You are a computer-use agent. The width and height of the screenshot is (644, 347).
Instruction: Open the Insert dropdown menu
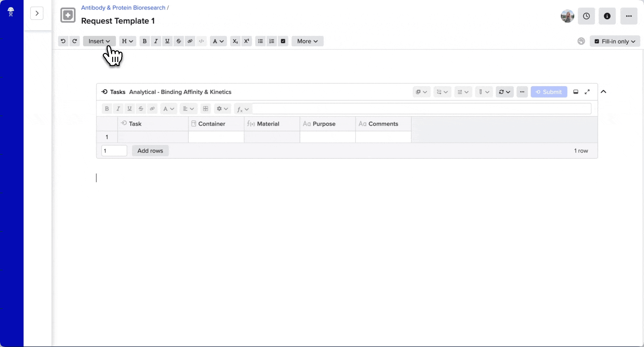coord(99,41)
